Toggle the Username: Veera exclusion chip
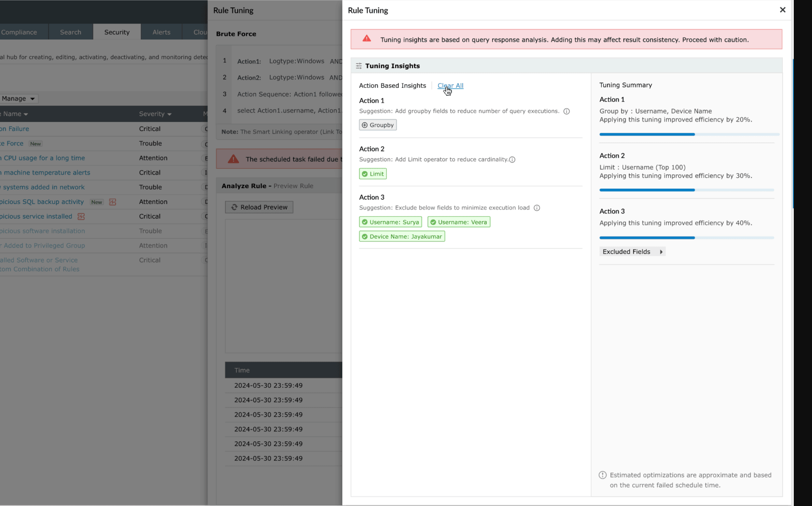The image size is (812, 506). [x=458, y=222]
